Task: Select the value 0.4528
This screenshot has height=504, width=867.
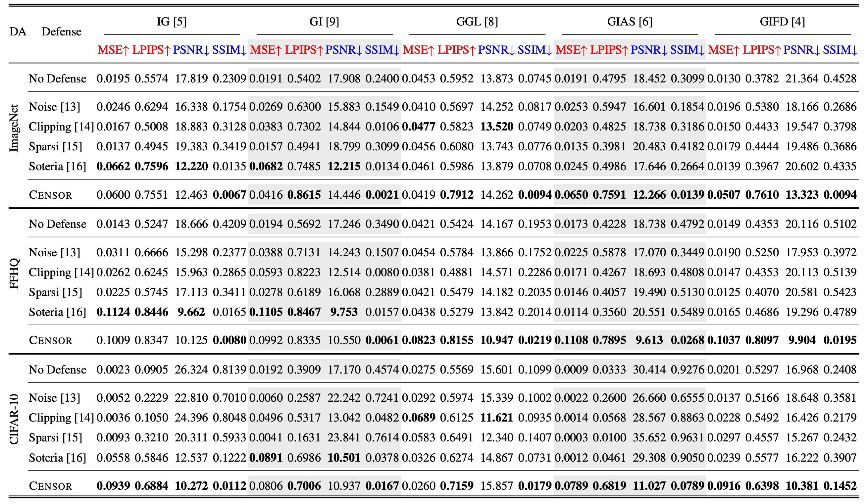Action: 840,79
